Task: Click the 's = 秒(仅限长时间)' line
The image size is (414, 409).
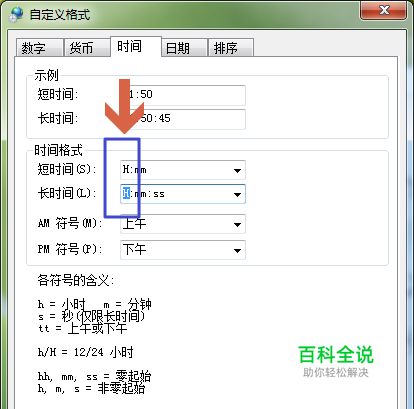Action: 91,316
